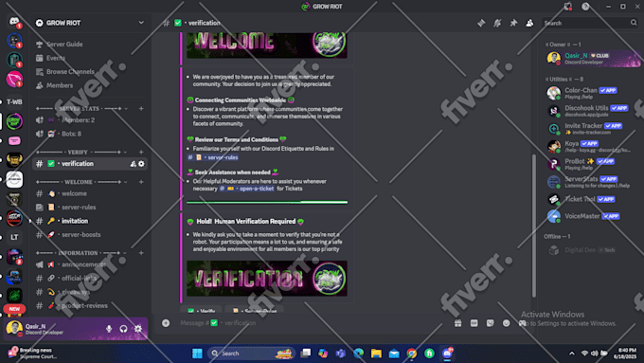Focus the server Search field
This screenshot has height=363, width=644.
coord(590,23)
